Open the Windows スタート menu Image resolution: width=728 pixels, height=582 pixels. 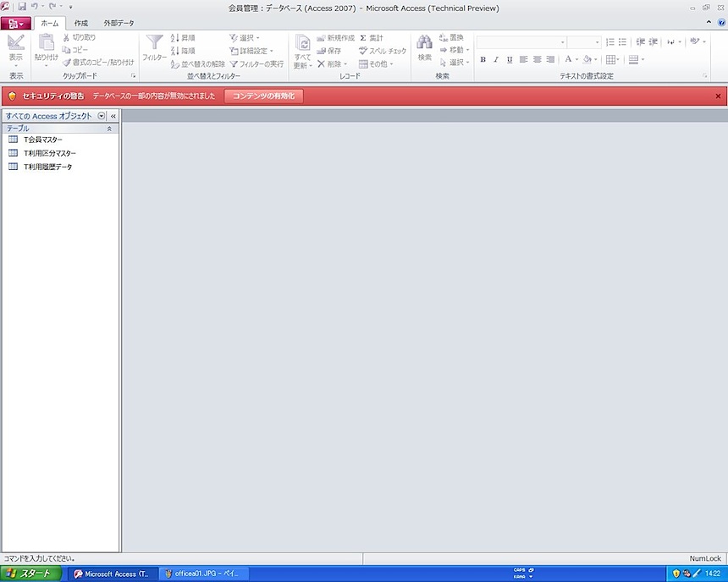pyautogui.click(x=30, y=574)
